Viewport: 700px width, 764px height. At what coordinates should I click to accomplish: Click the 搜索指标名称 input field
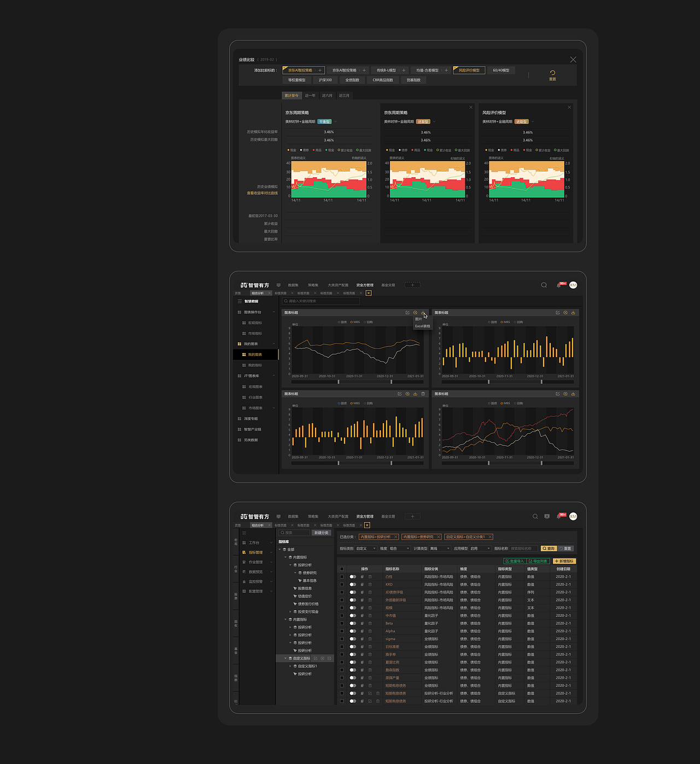tap(523, 549)
